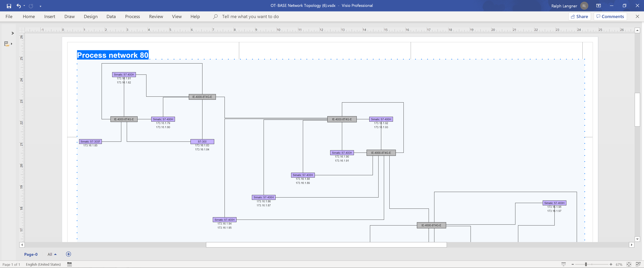
Task: Undo the last action
Action: [18, 6]
